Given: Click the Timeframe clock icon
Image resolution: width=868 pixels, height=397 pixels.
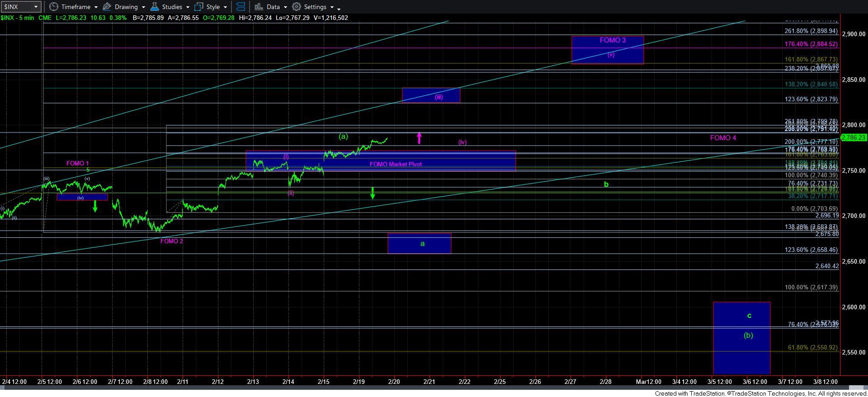Looking at the screenshot, I should tap(53, 7).
